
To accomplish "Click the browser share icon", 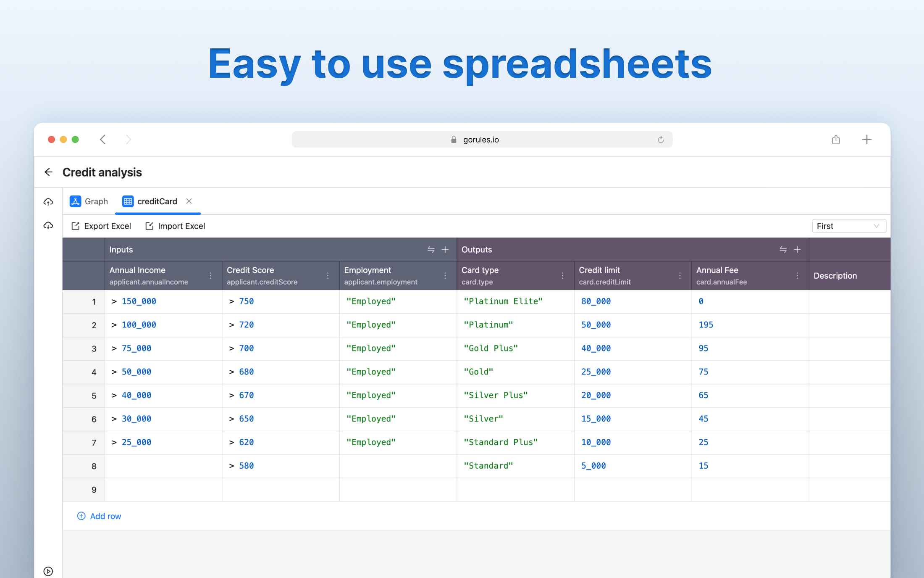I will click(x=836, y=140).
